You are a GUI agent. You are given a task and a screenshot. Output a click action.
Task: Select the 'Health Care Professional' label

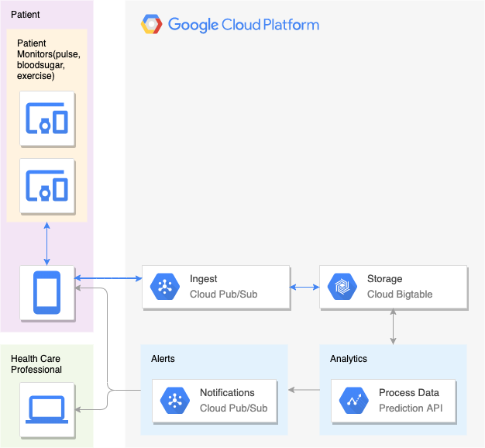(36, 364)
